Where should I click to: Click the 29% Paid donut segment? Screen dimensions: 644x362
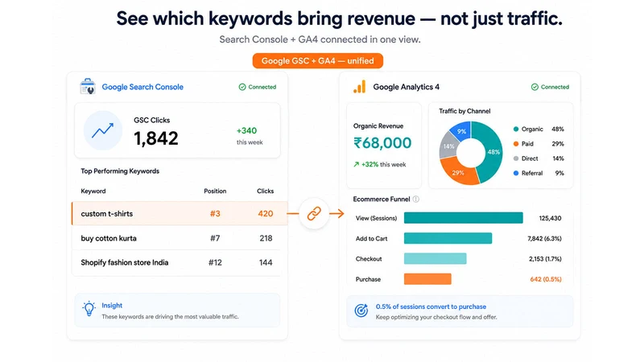(458, 173)
